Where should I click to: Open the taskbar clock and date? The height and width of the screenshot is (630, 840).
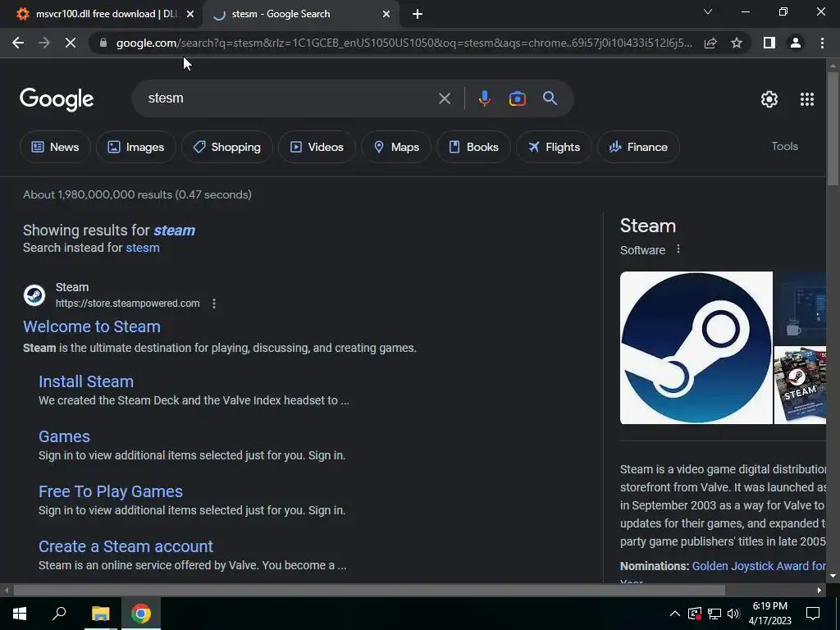point(769,614)
